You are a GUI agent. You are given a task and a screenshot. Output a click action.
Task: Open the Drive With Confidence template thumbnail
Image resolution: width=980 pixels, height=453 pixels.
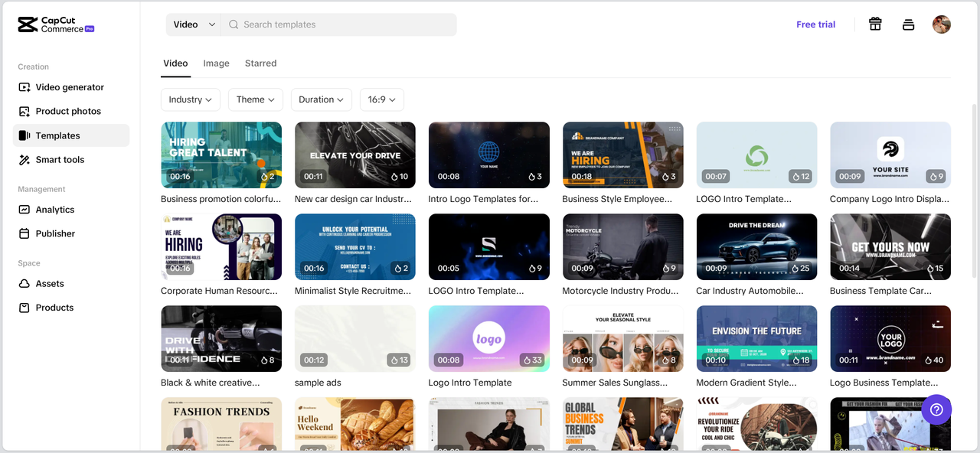click(221, 339)
